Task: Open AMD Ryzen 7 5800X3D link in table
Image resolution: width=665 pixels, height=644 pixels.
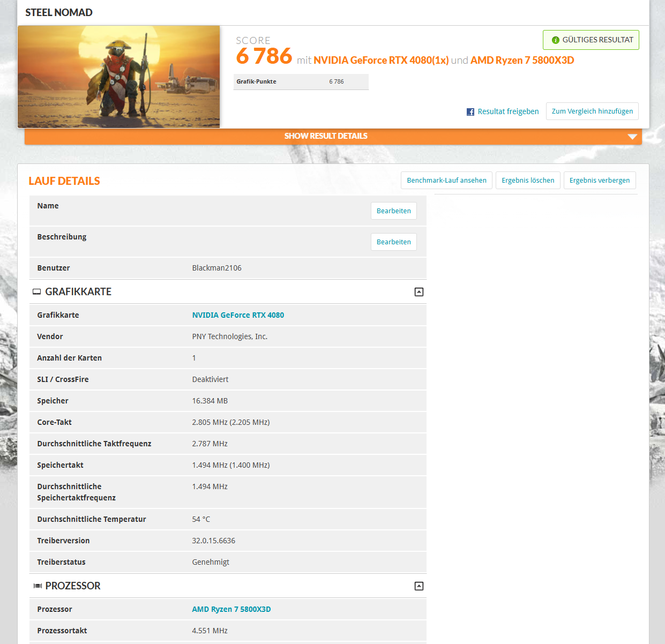Action: 231,609
